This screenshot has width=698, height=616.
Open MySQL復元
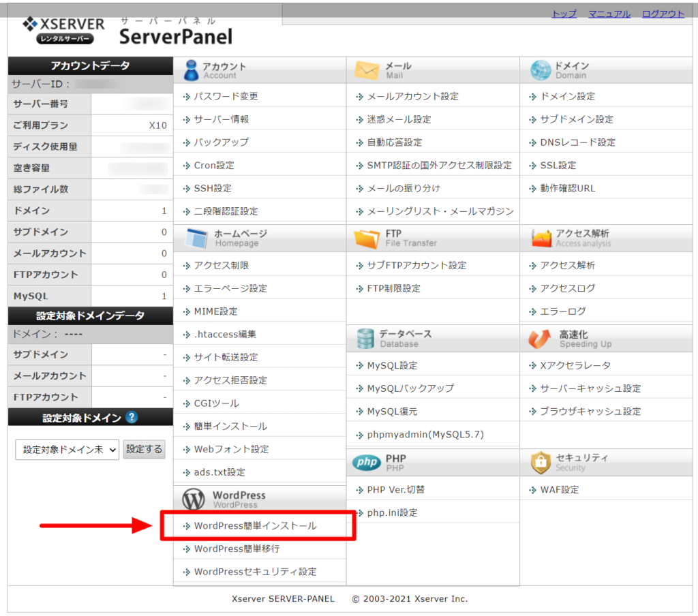point(392,412)
